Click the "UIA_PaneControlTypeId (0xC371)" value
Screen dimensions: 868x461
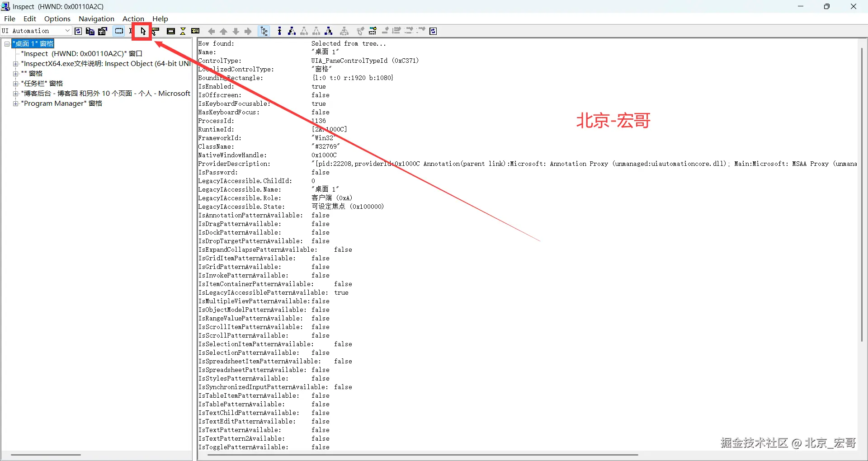[x=365, y=61]
